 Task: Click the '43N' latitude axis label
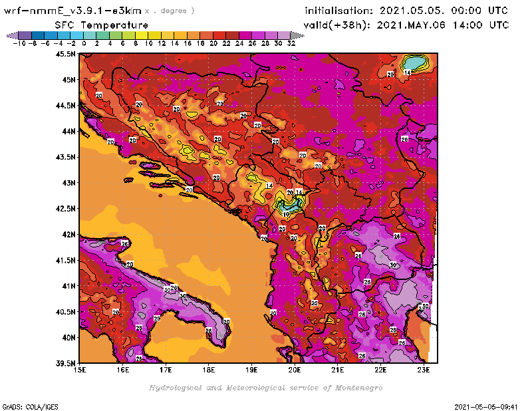click(x=69, y=183)
